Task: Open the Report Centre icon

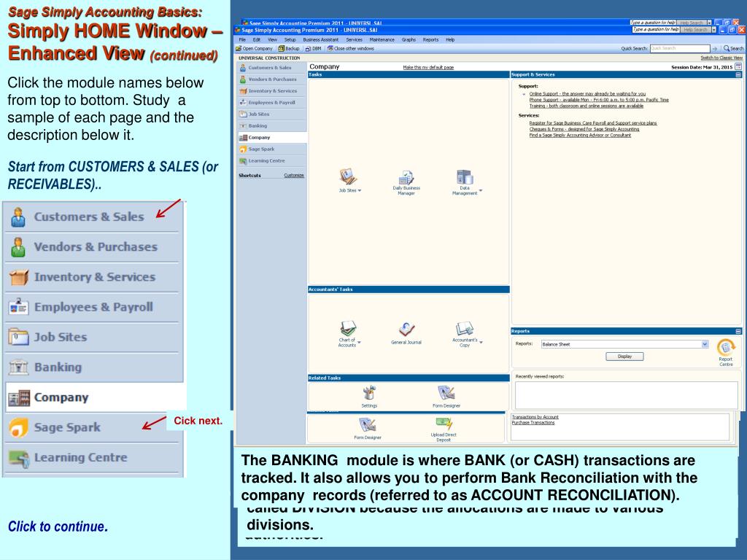Action: pyautogui.click(x=726, y=348)
